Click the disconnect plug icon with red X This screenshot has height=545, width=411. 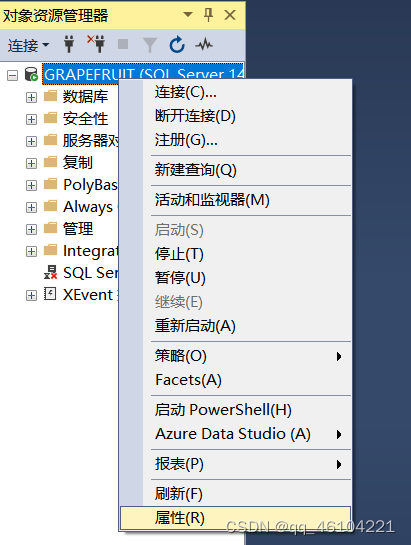[96, 44]
